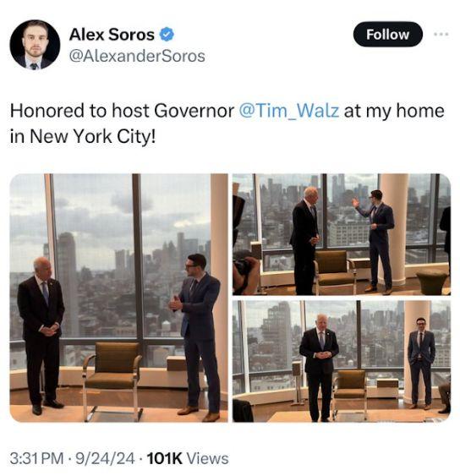
Task: Open the @Tim_Walz mention link
Action: 289,111
